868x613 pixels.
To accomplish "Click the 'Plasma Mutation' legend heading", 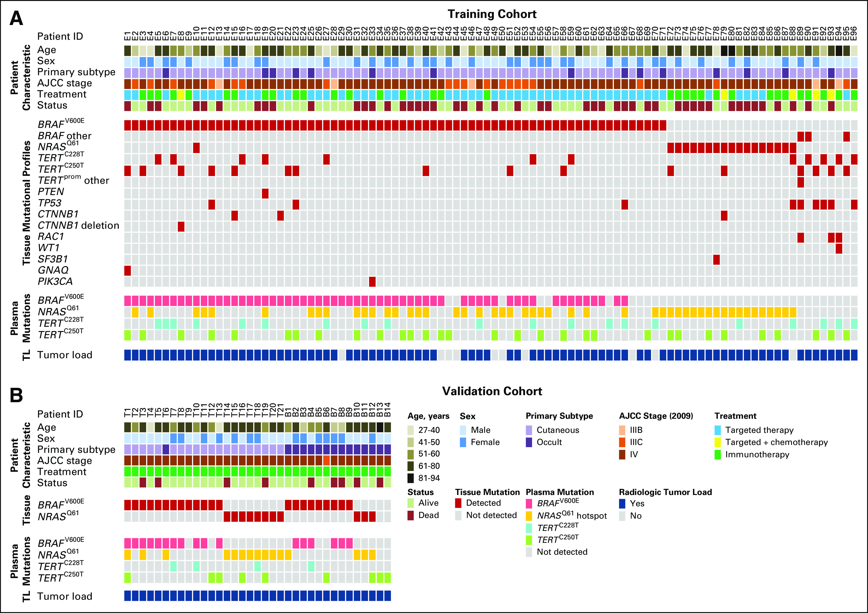I will (560, 492).
